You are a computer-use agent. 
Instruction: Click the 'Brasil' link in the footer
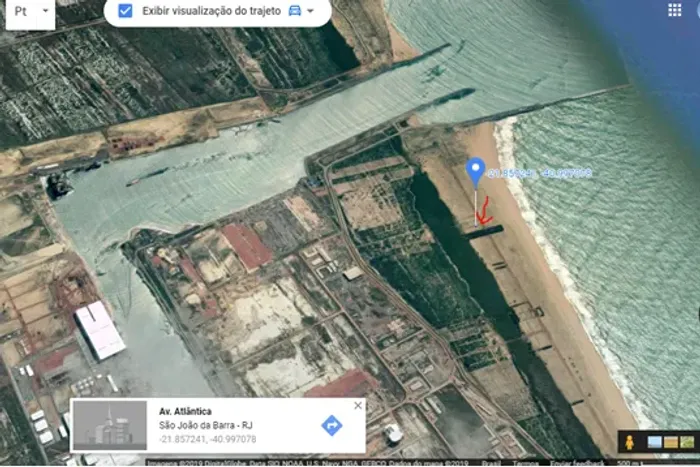(491, 463)
